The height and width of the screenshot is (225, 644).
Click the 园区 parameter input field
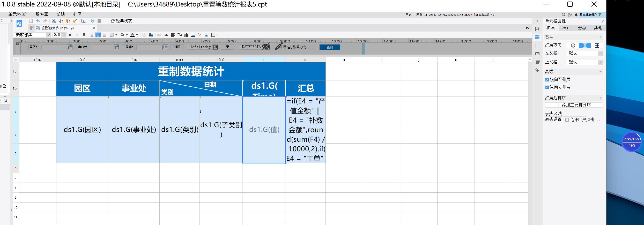[54, 47]
